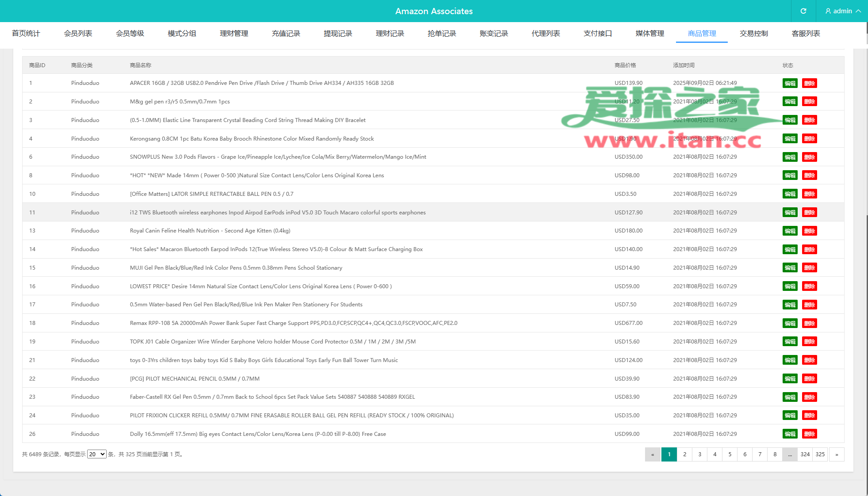The height and width of the screenshot is (496, 868).
Task: Select 模式分组 in navigation
Action: [x=182, y=34]
